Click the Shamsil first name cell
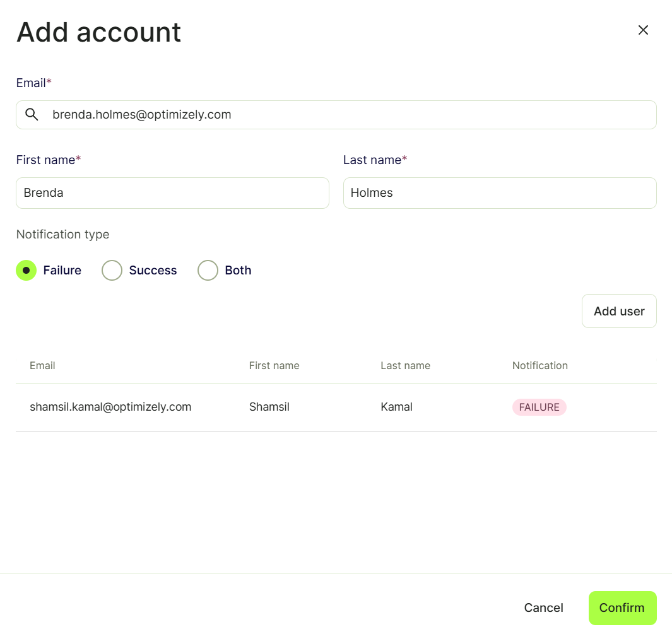This screenshot has height=634, width=672. coord(269,406)
